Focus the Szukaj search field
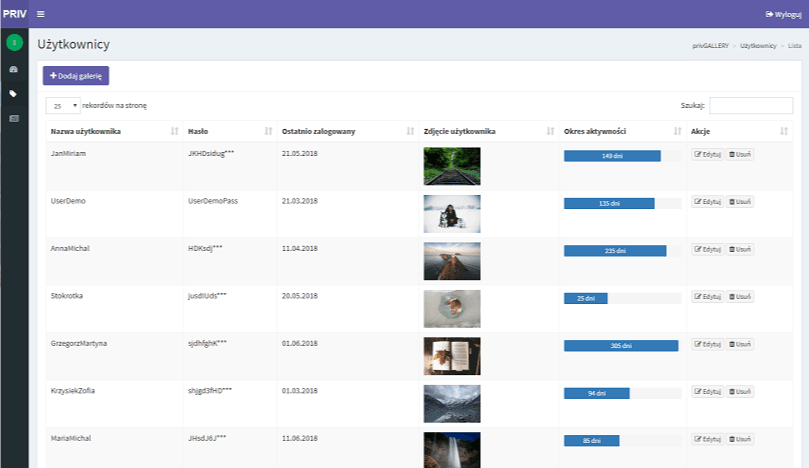 751,104
